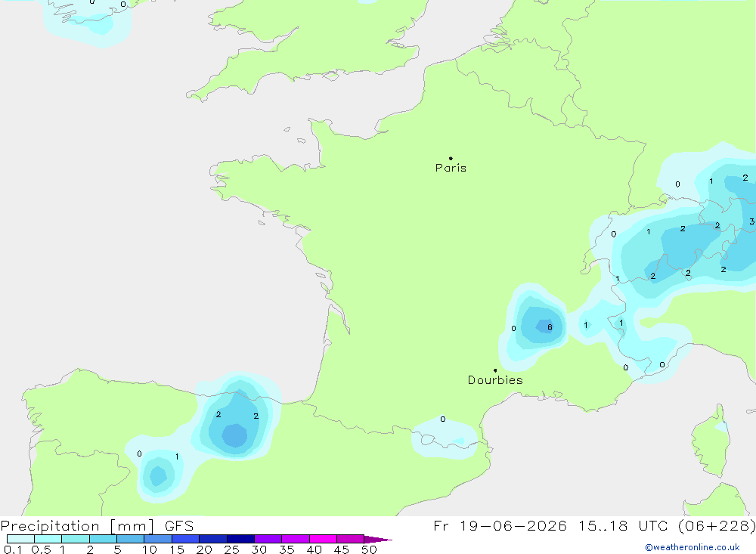Select the 0.5–1 mm legend swatch

(48, 539)
